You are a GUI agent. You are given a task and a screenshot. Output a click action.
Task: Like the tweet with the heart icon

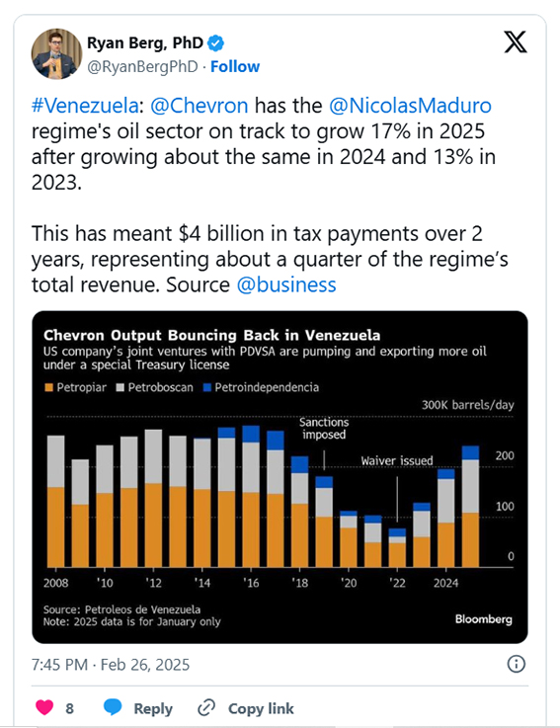point(44,707)
